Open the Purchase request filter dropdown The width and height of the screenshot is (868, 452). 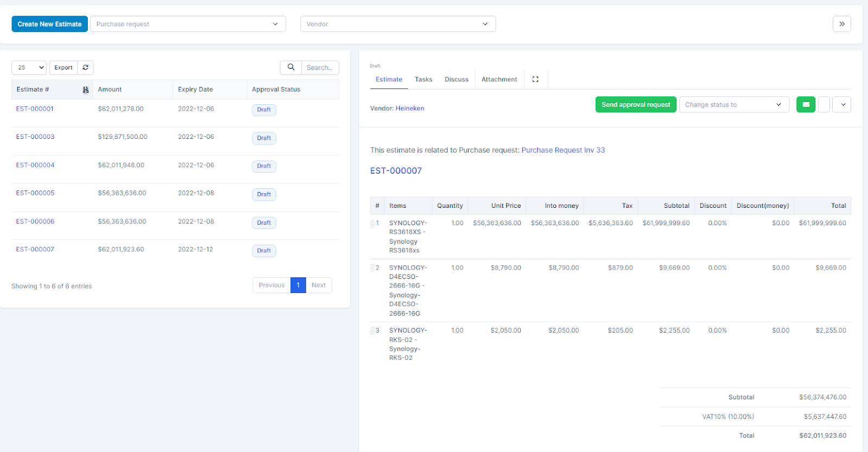pos(188,24)
